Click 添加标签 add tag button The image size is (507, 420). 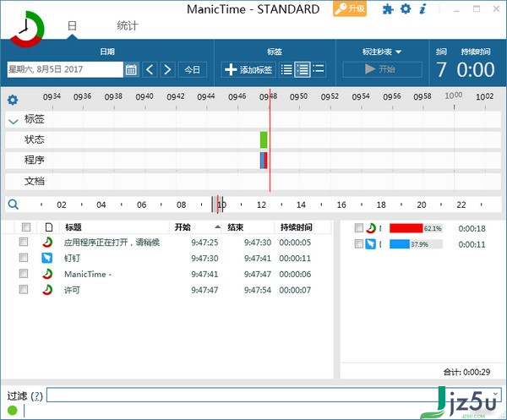click(248, 69)
